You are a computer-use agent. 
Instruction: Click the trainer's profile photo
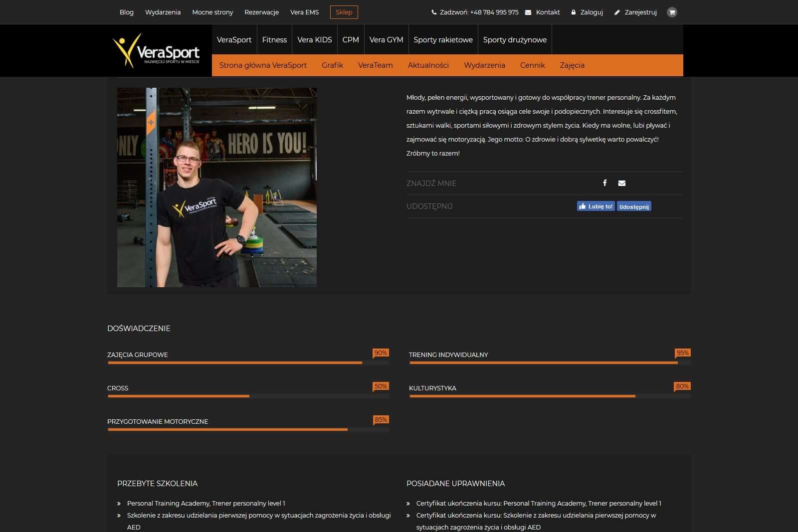click(216, 187)
